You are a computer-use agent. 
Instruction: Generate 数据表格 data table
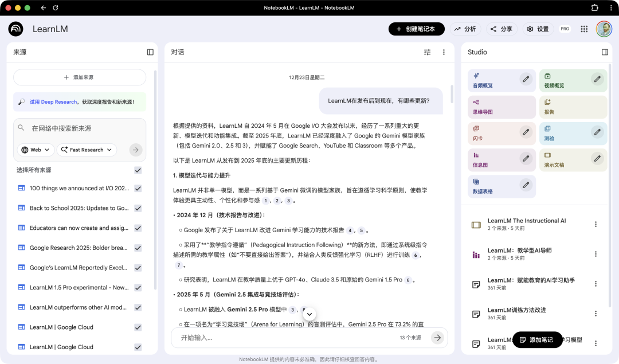point(502,186)
